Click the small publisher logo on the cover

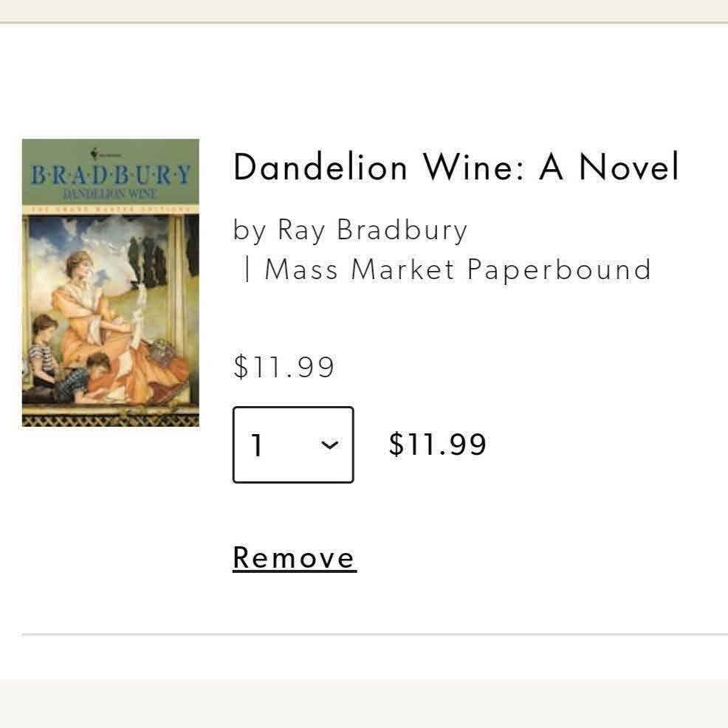pos(94,154)
